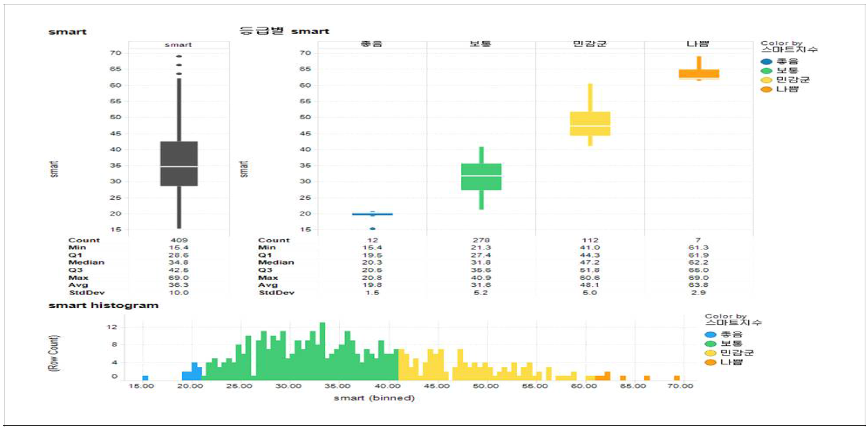The image size is (868, 427).
Task: Select the orange 나쁨 box in the box plot
Action: [x=699, y=74]
